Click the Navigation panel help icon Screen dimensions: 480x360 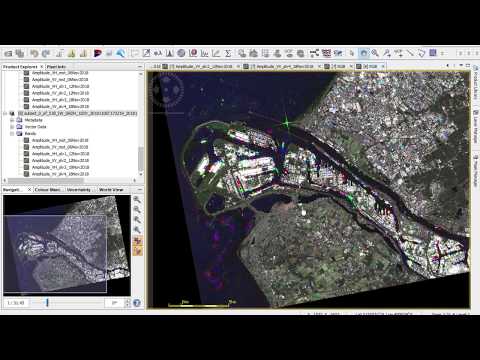pyautogui.click(x=137, y=303)
